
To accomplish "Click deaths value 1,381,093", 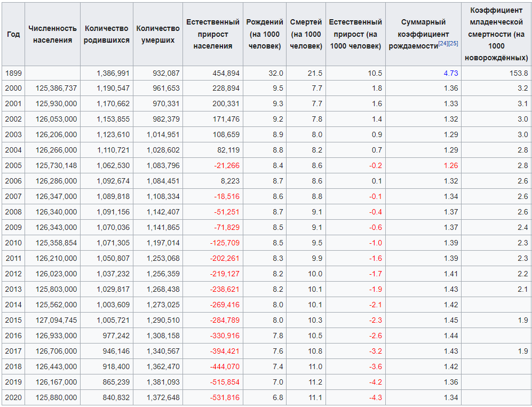I will [163, 382].
